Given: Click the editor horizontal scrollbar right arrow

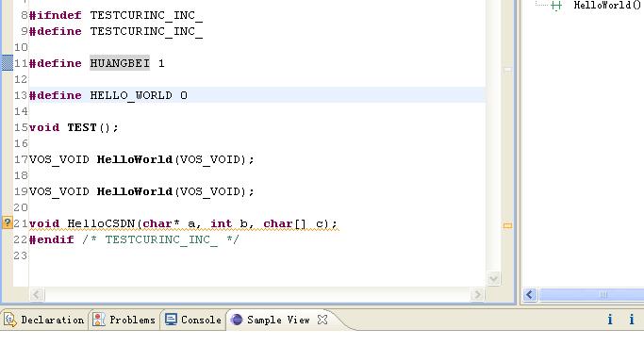Looking at the screenshot, I should [x=477, y=294].
